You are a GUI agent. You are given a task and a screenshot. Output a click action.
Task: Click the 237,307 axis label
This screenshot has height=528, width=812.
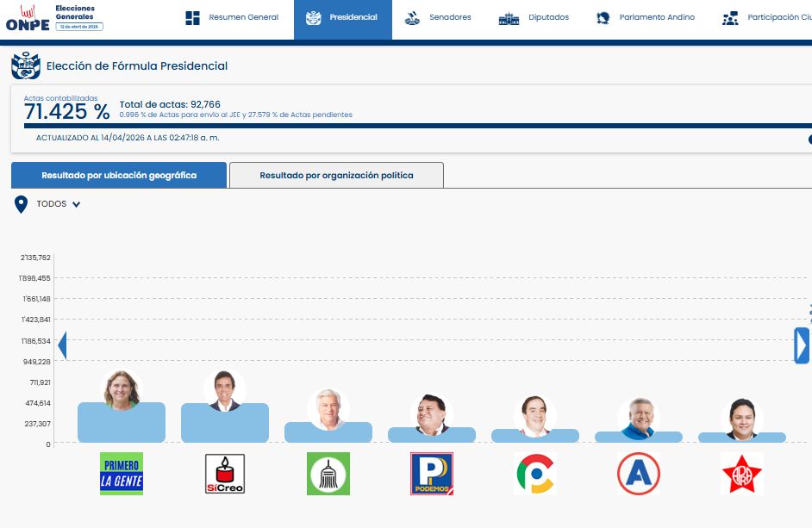[x=37, y=424]
